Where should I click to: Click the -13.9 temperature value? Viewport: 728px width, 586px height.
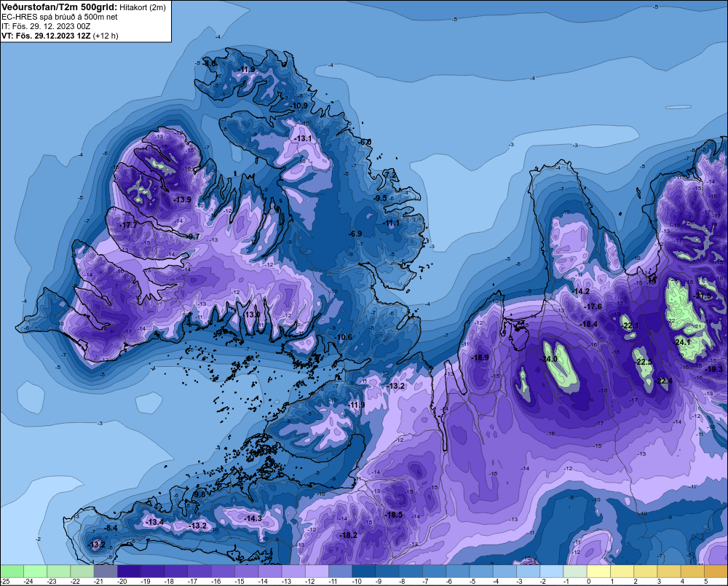click(x=183, y=199)
